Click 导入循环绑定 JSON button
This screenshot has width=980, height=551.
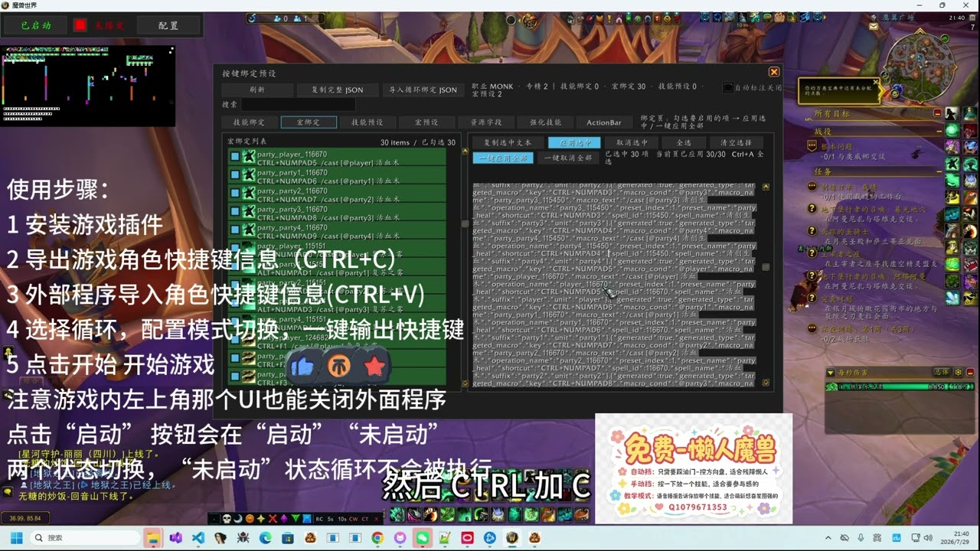click(x=423, y=90)
